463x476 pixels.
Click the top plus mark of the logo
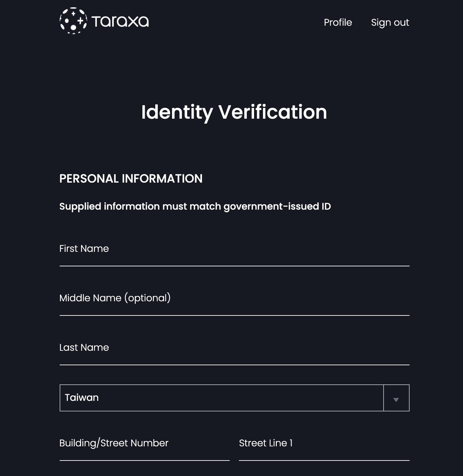73,14
